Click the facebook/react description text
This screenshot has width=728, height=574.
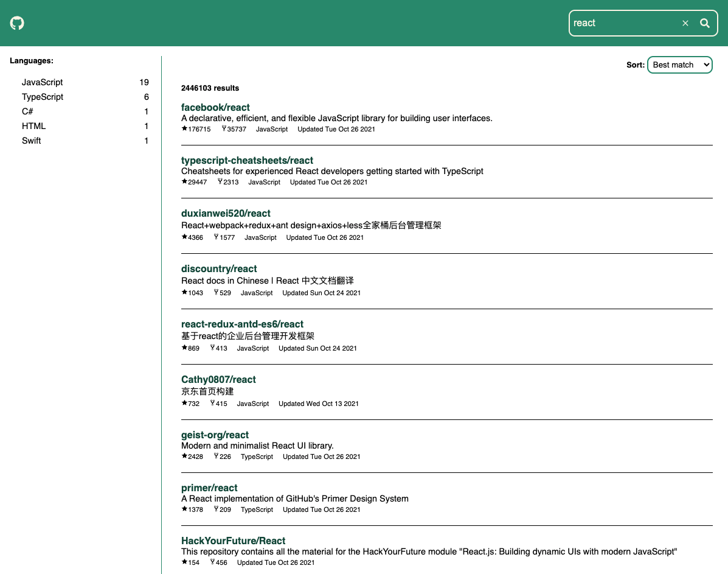pyautogui.click(x=336, y=118)
